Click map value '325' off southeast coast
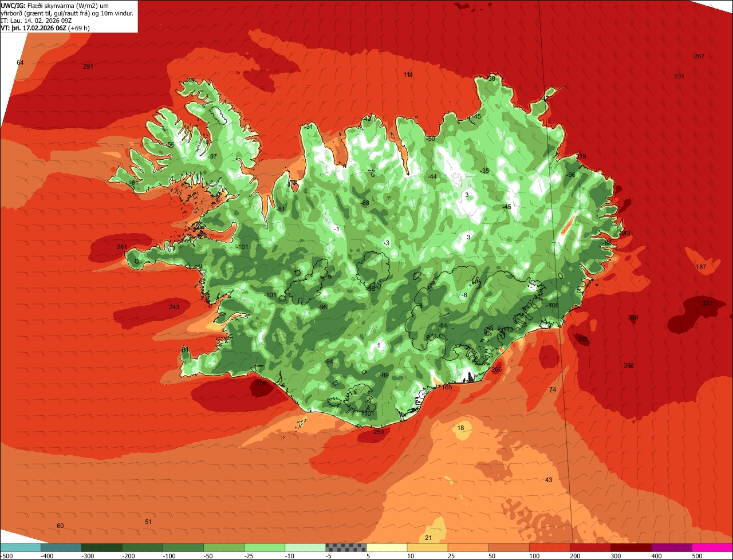Image resolution: width=733 pixels, height=560 pixels. click(582, 339)
